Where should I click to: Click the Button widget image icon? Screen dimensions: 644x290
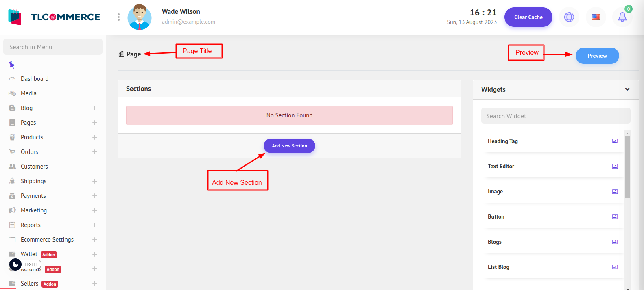point(615,217)
